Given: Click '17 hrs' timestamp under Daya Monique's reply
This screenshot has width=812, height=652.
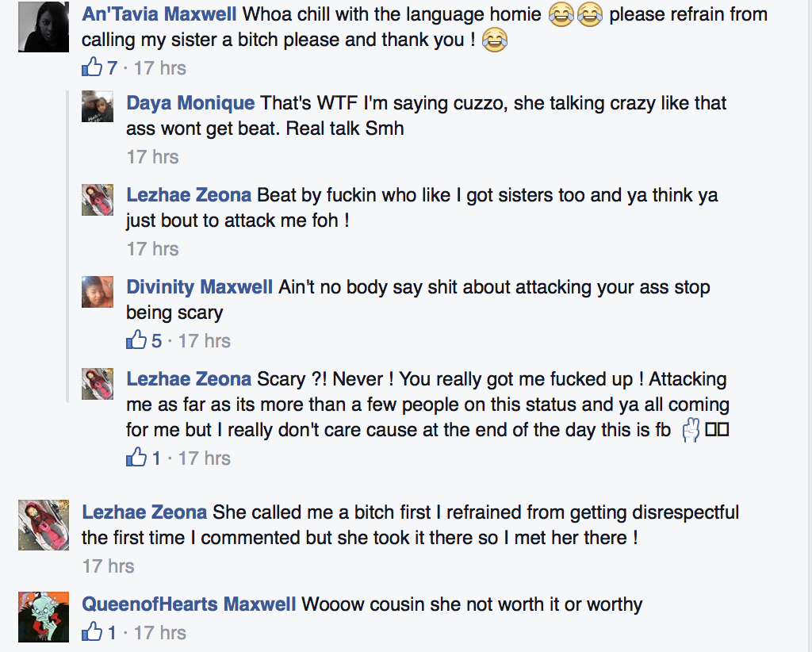Looking at the screenshot, I should (x=152, y=157).
